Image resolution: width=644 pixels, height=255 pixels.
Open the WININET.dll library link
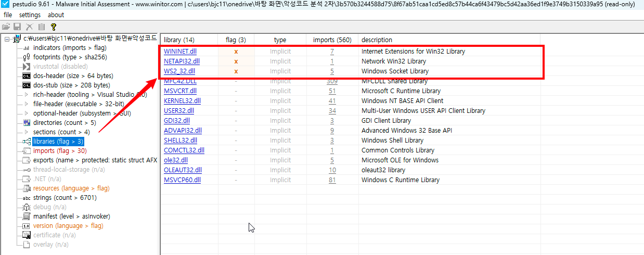coord(180,52)
